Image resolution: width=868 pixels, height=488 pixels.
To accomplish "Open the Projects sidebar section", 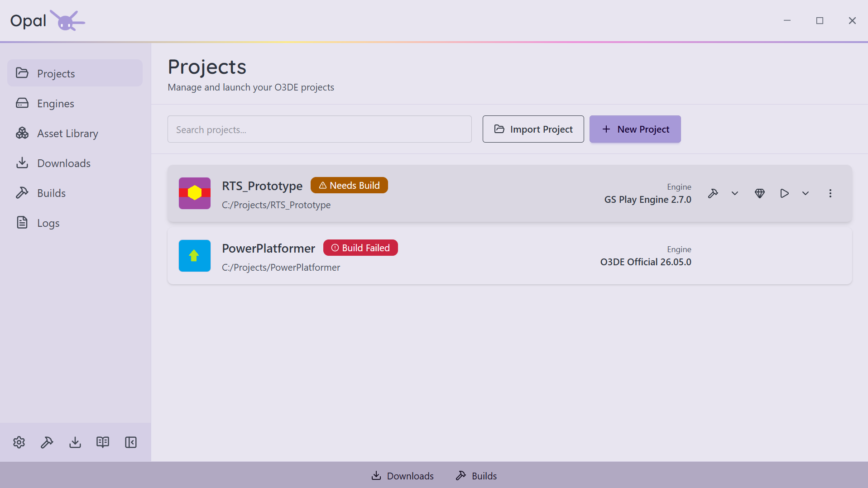I will [x=75, y=73].
